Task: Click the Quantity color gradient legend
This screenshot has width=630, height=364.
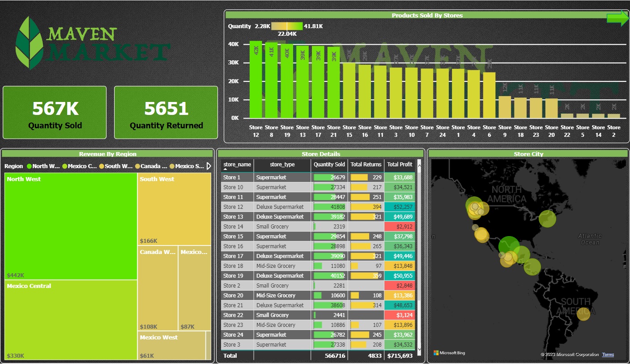Action: 286,26
